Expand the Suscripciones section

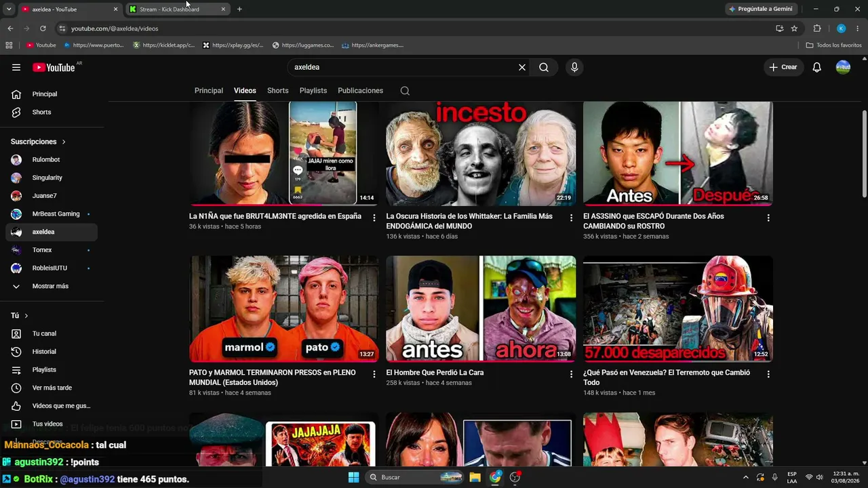tap(38, 142)
